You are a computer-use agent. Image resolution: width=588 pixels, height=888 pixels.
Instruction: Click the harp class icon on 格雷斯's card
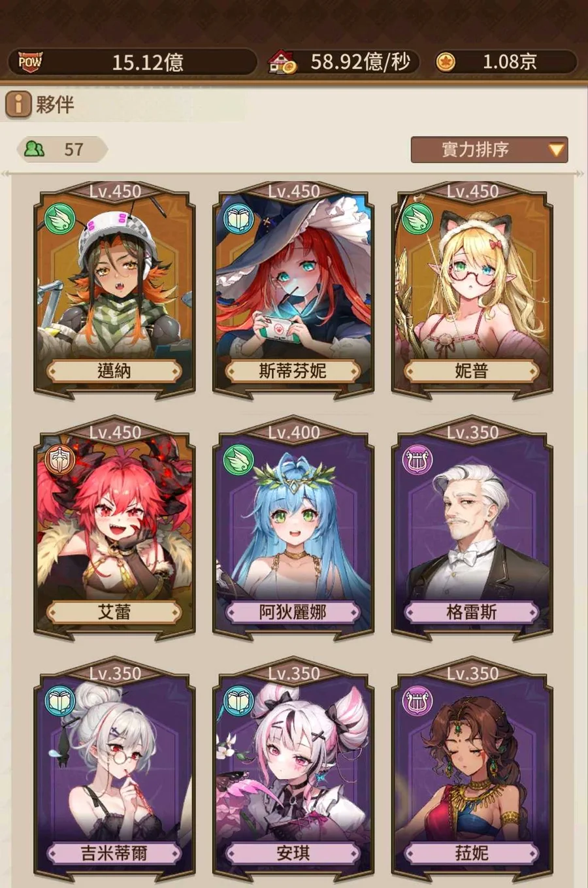coord(417,461)
